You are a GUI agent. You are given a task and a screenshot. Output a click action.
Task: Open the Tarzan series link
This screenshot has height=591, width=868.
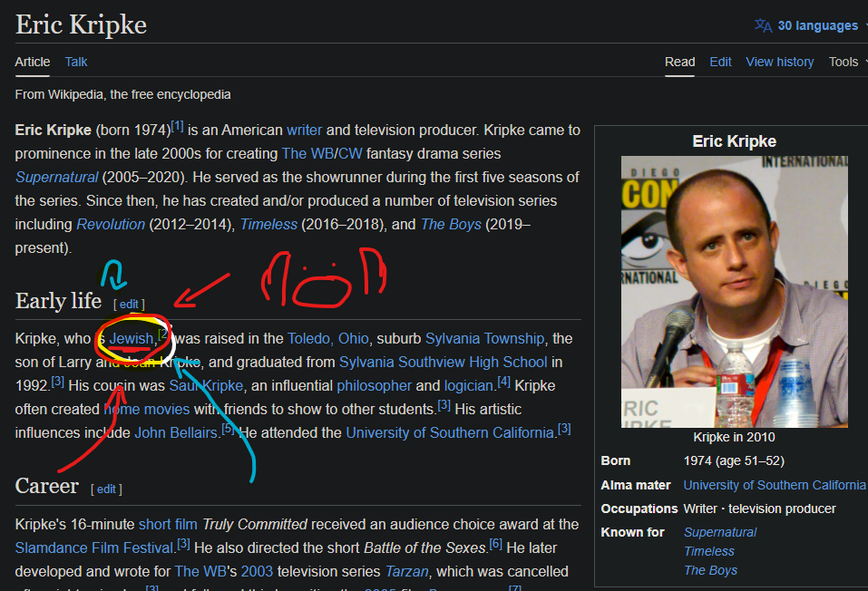[407, 571]
